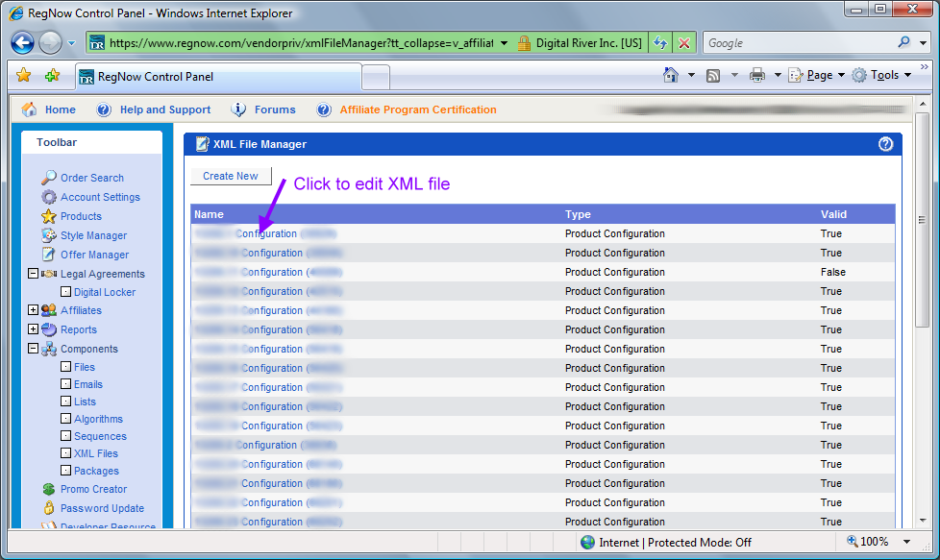Open Digital Locker item

pos(105,292)
